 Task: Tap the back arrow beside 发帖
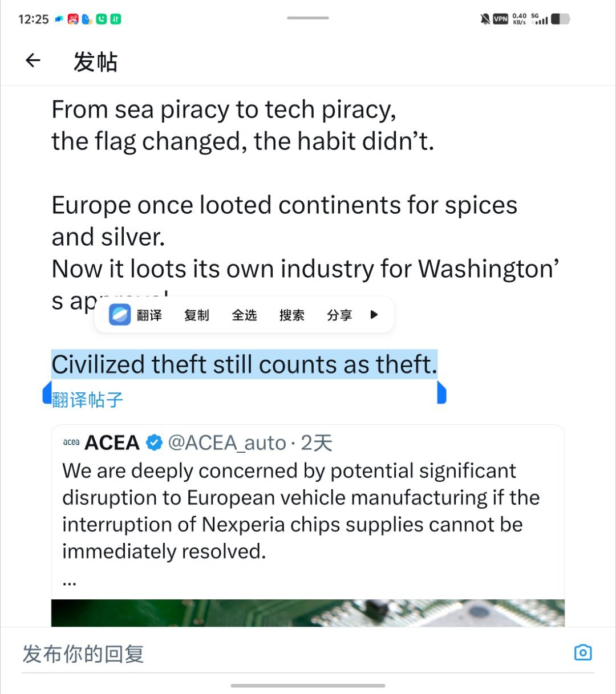pyautogui.click(x=33, y=60)
